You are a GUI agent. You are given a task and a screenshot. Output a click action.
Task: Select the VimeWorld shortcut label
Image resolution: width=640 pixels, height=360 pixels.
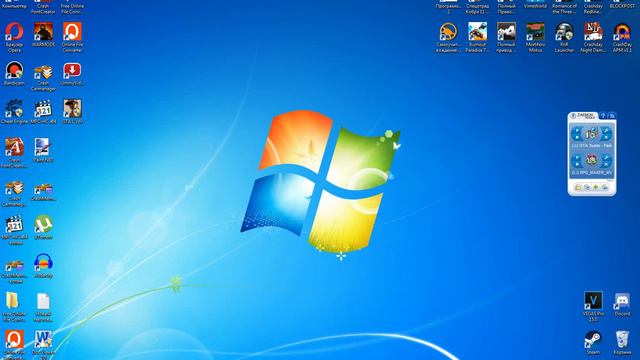click(536, 6)
